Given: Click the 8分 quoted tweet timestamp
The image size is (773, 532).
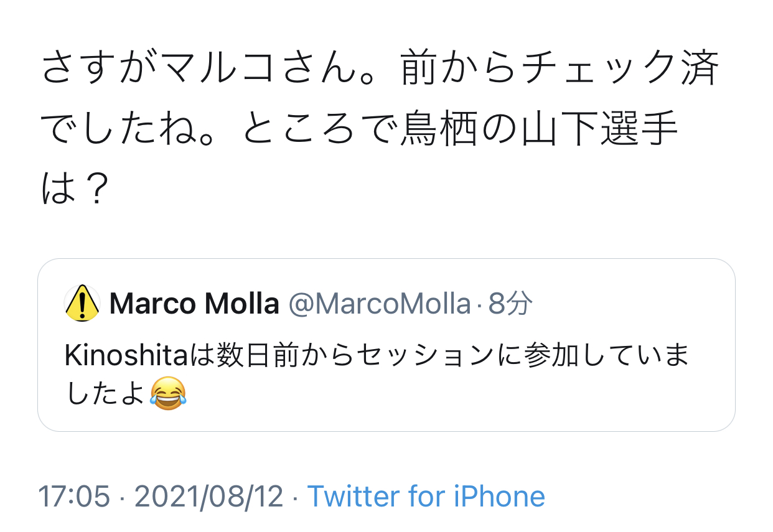Looking at the screenshot, I should pos(510,304).
